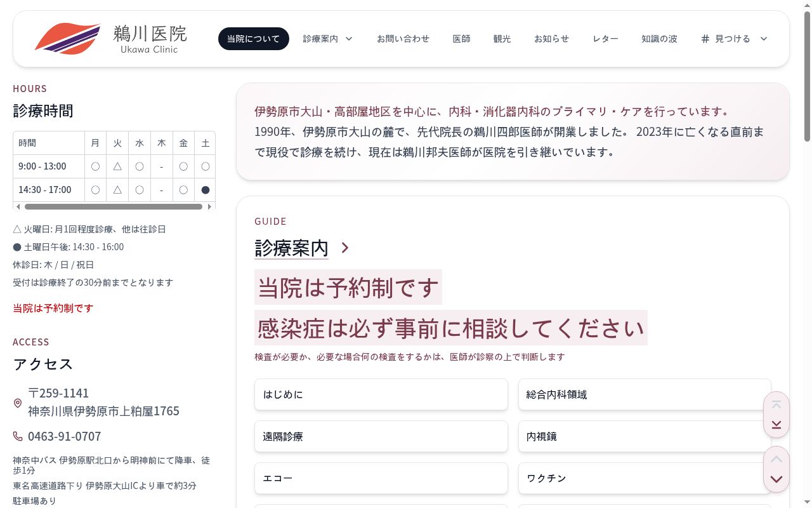Click the single up chevron floating button
This screenshot has height=508, width=812.
tap(776, 459)
